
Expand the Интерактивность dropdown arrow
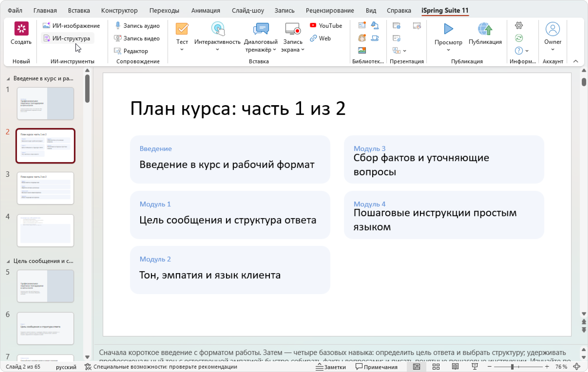tap(217, 49)
